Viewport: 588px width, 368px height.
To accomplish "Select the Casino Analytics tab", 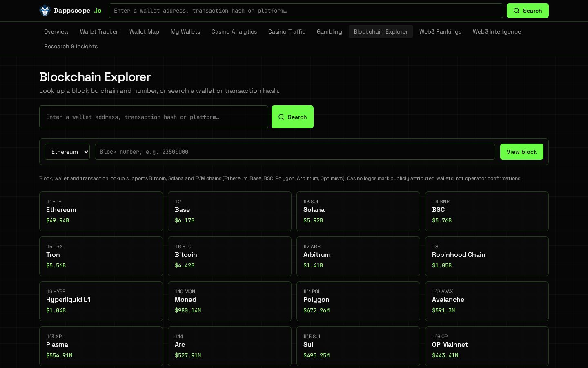I will coord(234,31).
